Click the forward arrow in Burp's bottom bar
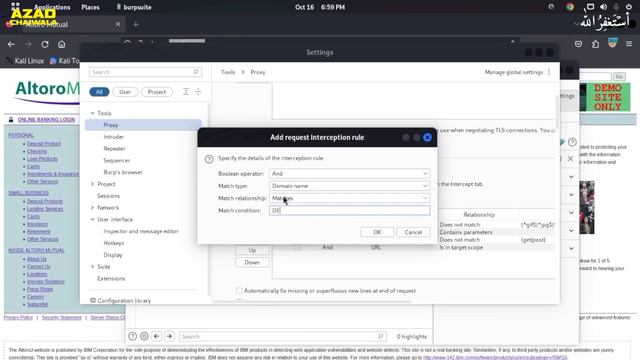 169,336
